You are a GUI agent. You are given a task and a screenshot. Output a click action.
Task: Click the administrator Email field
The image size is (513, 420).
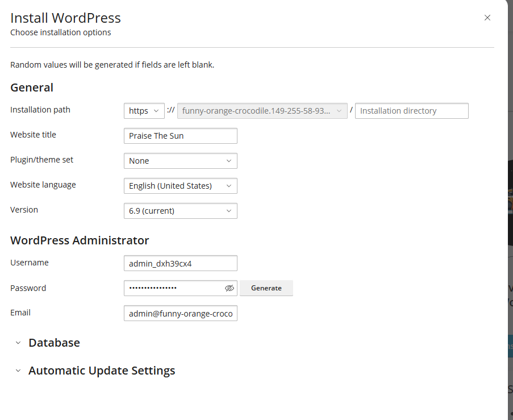180,313
